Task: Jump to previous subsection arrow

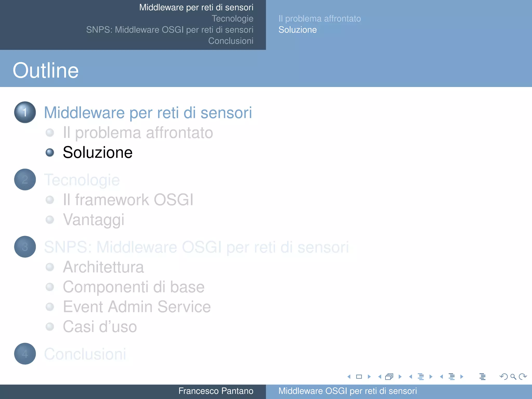Action: 411,377
